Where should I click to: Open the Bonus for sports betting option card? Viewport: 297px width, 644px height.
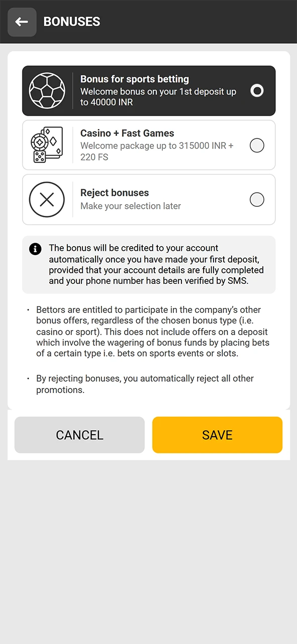point(149,91)
